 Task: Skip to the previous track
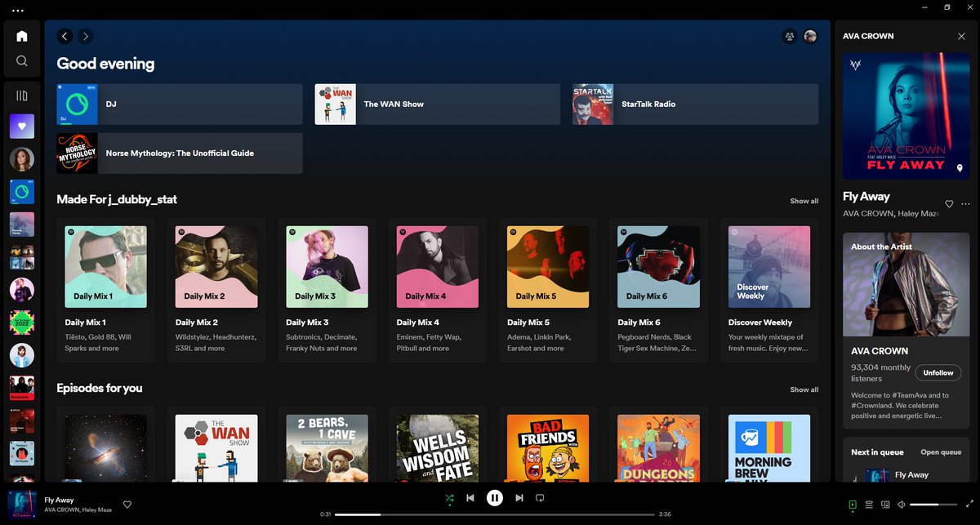(x=470, y=497)
